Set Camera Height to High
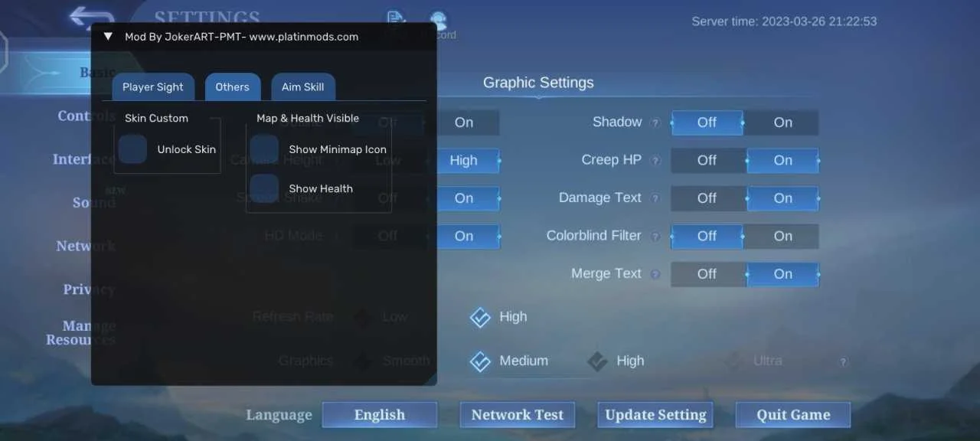The image size is (980, 441). [x=468, y=161]
